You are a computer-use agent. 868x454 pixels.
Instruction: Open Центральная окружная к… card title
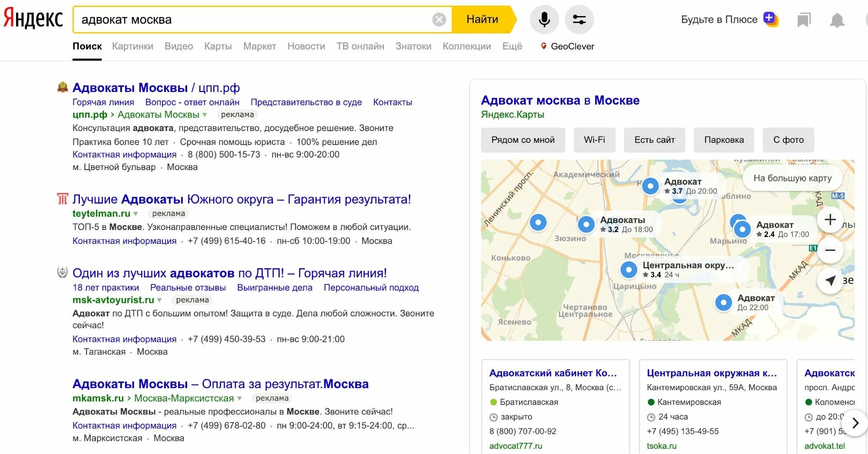(x=712, y=373)
